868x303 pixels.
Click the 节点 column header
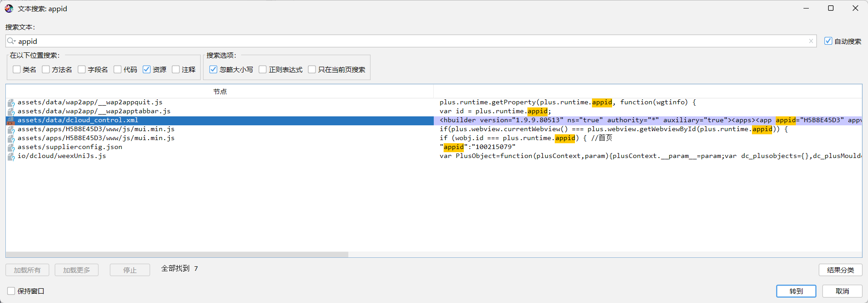pyautogui.click(x=220, y=91)
